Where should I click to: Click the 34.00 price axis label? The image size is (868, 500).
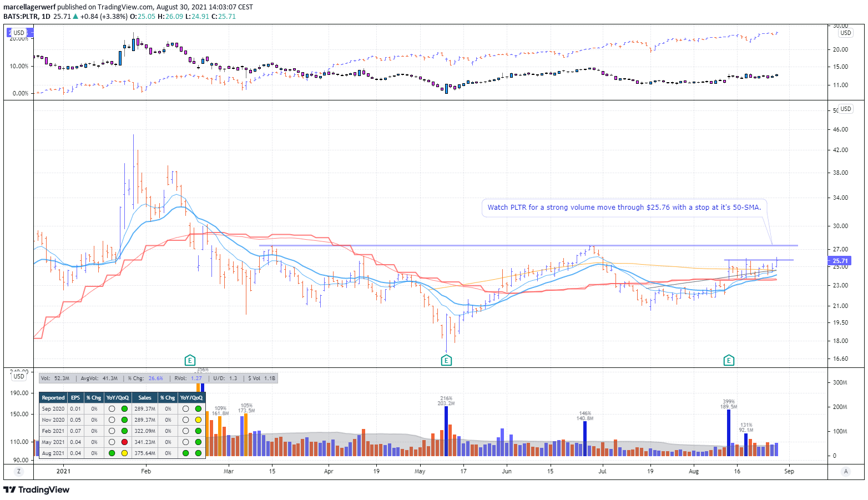click(x=840, y=198)
